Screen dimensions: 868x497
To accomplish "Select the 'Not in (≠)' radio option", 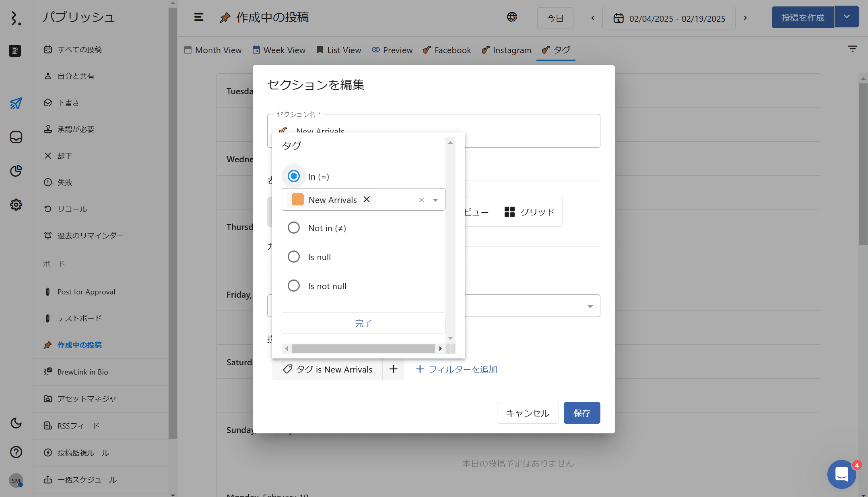I will [x=294, y=228].
